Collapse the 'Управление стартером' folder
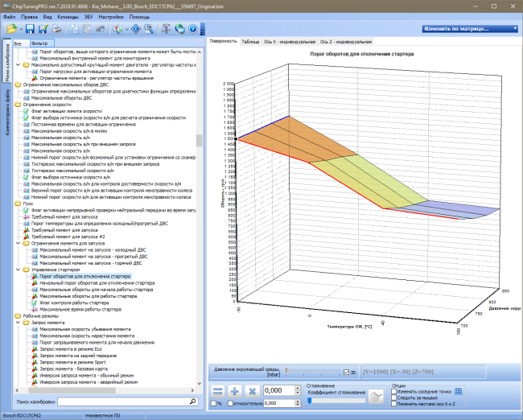523x420 pixels. tap(19, 270)
